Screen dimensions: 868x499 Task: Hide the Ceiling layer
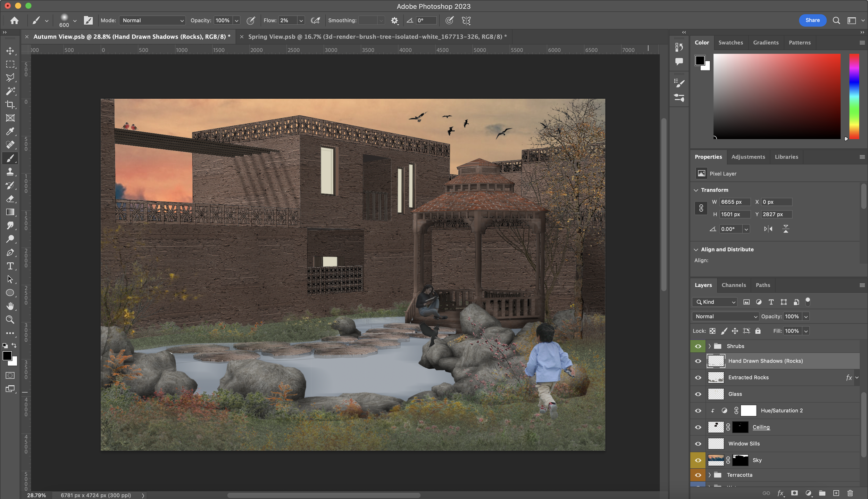(698, 427)
